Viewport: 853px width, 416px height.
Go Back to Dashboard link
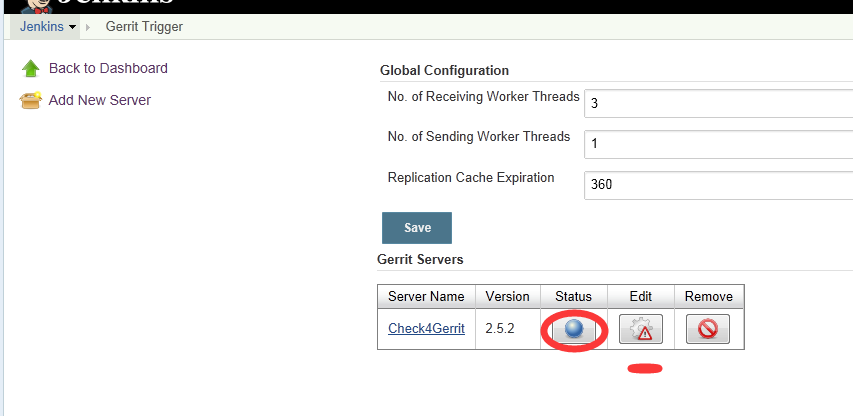coord(108,68)
